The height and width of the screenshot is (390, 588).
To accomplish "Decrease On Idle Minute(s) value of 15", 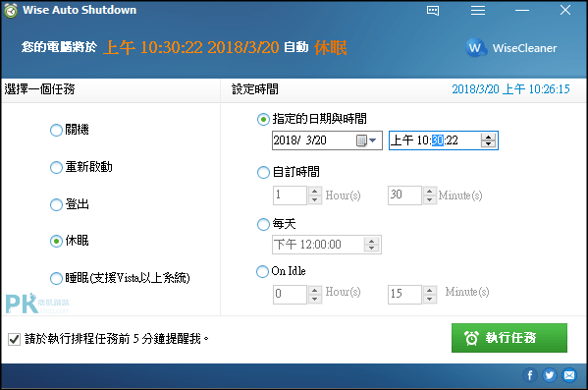I will tap(430, 299).
